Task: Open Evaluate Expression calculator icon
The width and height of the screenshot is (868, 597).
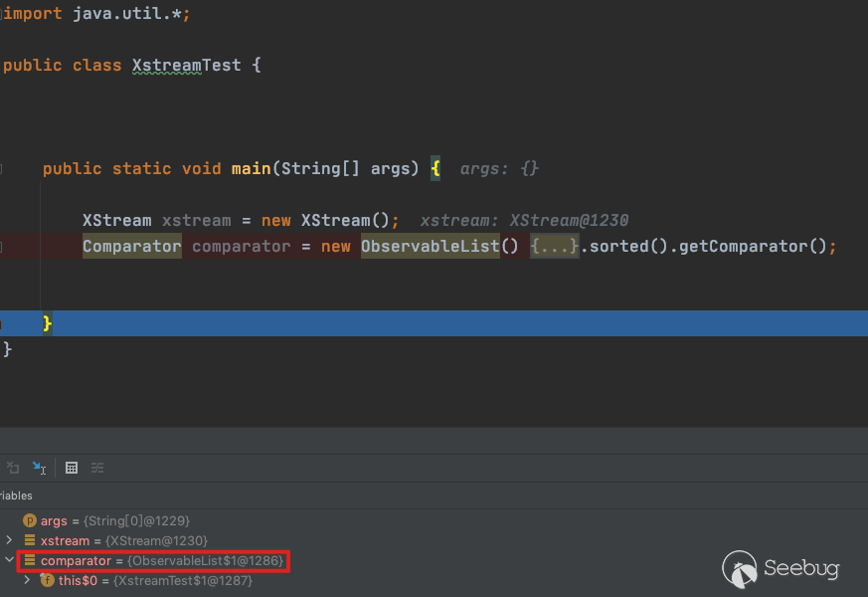Action: coord(72,468)
